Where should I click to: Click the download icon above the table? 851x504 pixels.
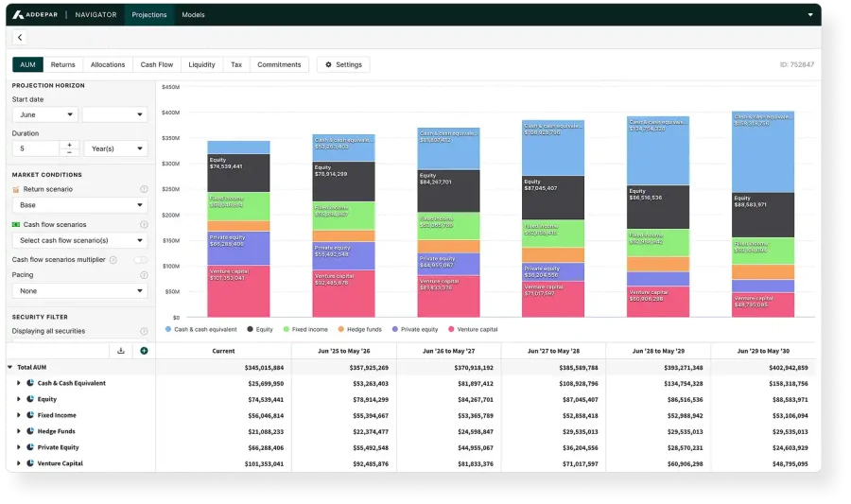[x=121, y=351]
